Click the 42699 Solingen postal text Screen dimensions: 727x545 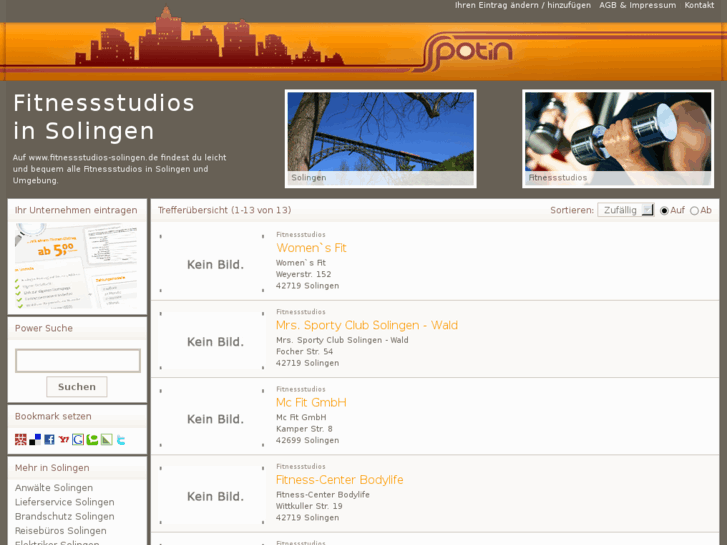[307, 440]
